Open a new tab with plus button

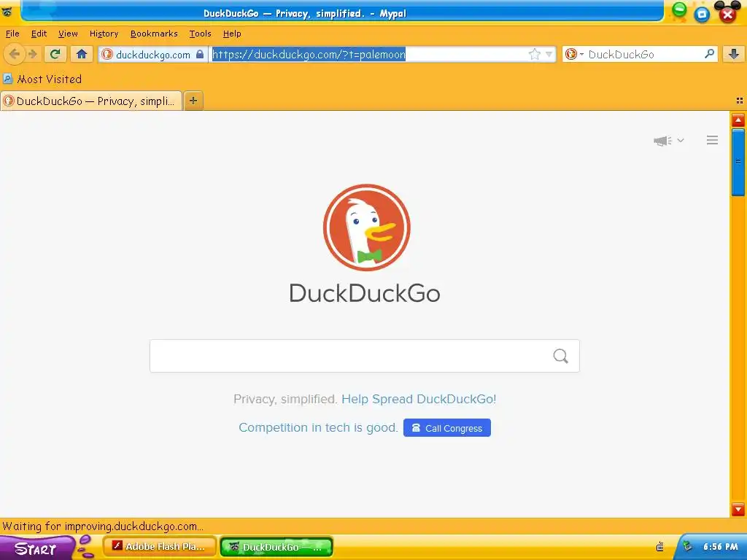[193, 101]
